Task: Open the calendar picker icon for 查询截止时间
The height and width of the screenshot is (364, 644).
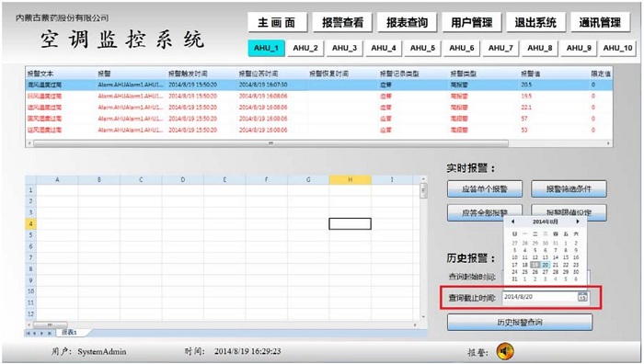Action: pos(582,297)
